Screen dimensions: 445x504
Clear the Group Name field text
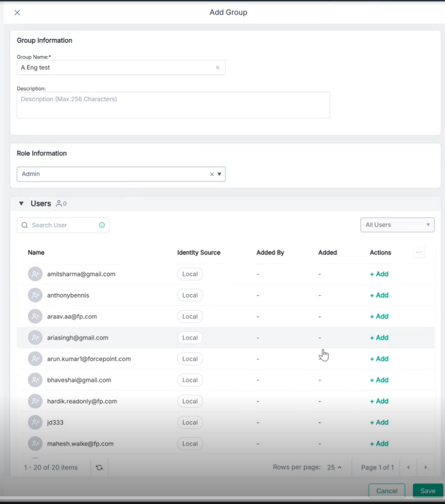(x=218, y=68)
